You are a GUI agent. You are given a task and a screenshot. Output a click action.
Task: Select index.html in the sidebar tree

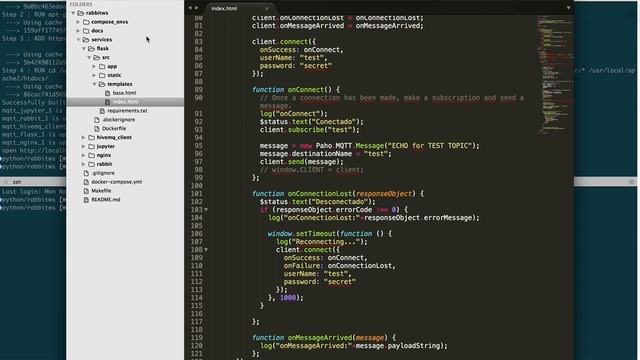pyautogui.click(x=125, y=102)
